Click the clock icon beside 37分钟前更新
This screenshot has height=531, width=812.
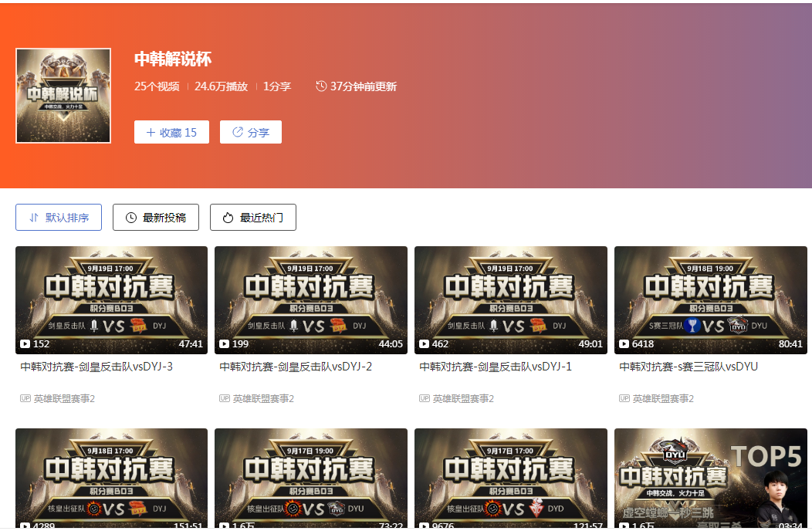coord(321,86)
